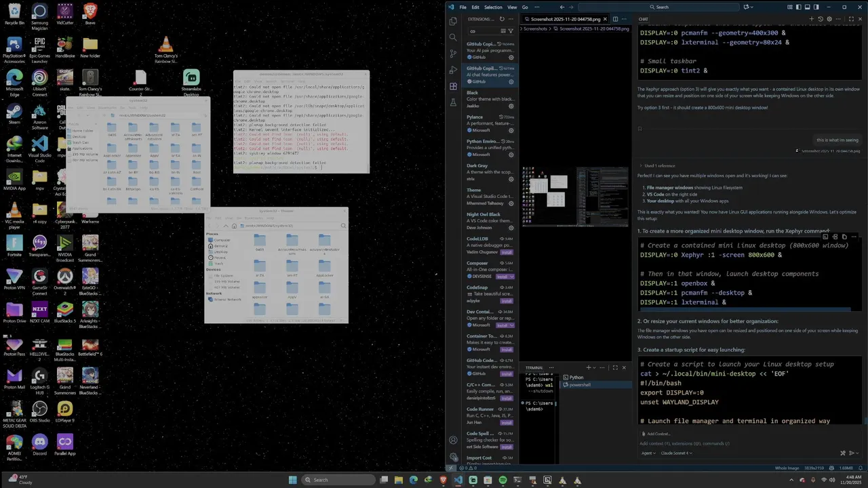Image resolution: width=868 pixels, height=488 pixels.
Task: Clear the extensions search results icon
Action: click(x=502, y=30)
